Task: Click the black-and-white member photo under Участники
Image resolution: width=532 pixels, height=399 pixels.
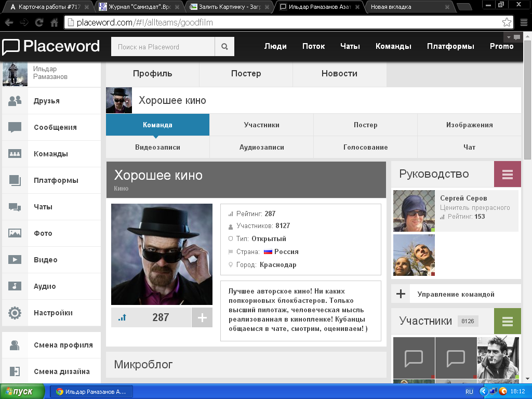Action: (498, 357)
